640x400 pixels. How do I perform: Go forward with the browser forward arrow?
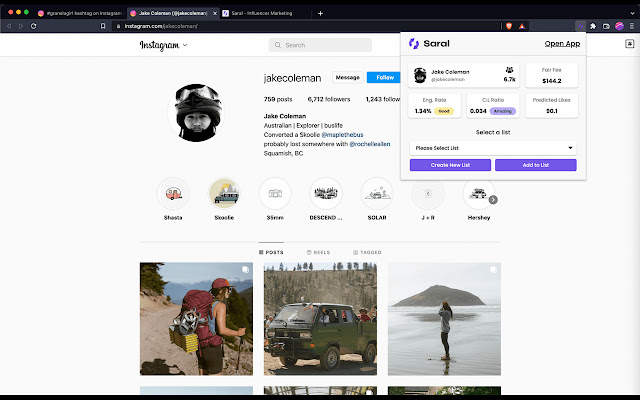(21, 26)
